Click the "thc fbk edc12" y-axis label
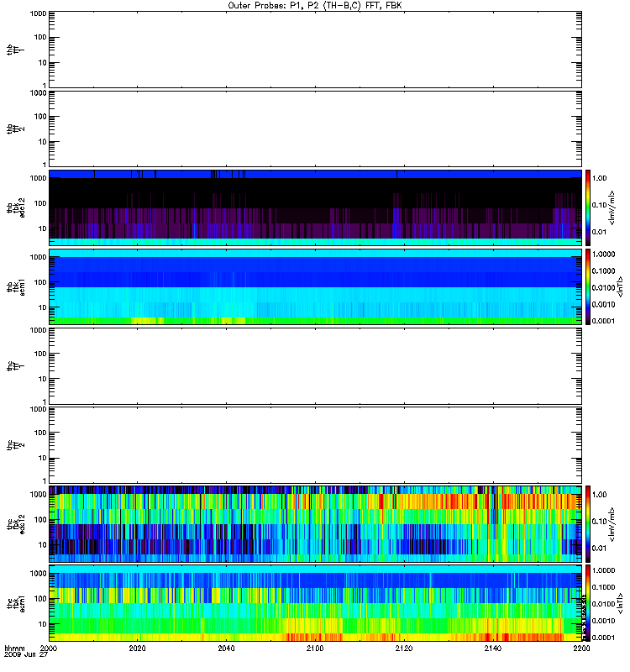Image resolution: width=630 pixels, height=672 pixels. pyautogui.click(x=16, y=524)
